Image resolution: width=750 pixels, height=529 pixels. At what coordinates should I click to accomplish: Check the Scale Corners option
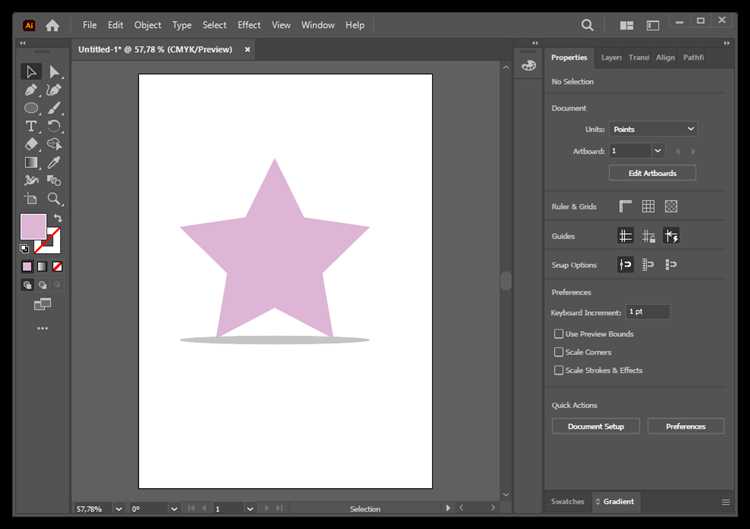tap(558, 352)
